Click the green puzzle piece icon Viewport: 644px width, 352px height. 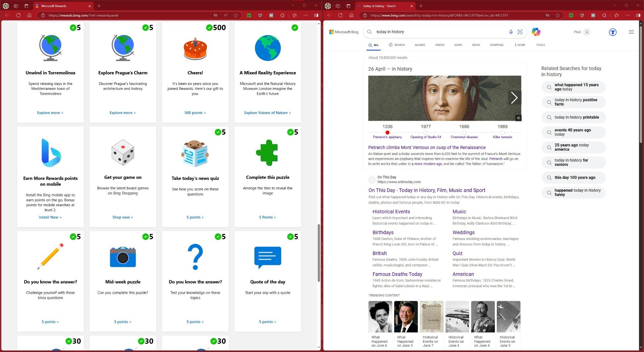(268, 152)
